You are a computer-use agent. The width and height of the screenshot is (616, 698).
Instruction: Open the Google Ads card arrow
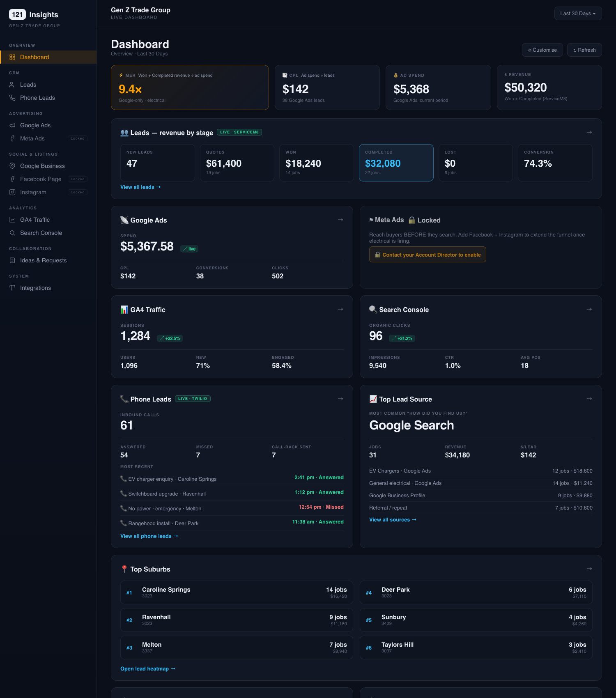[x=340, y=220]
